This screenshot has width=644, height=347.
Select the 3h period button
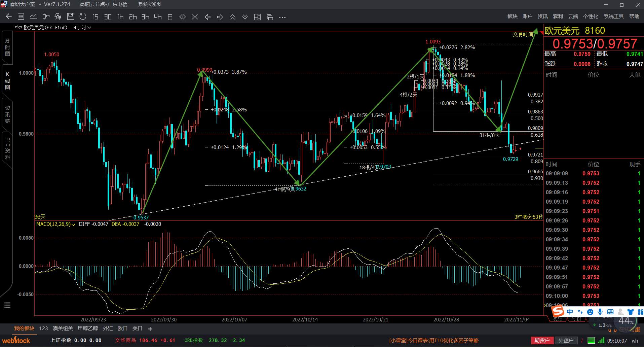145,16
